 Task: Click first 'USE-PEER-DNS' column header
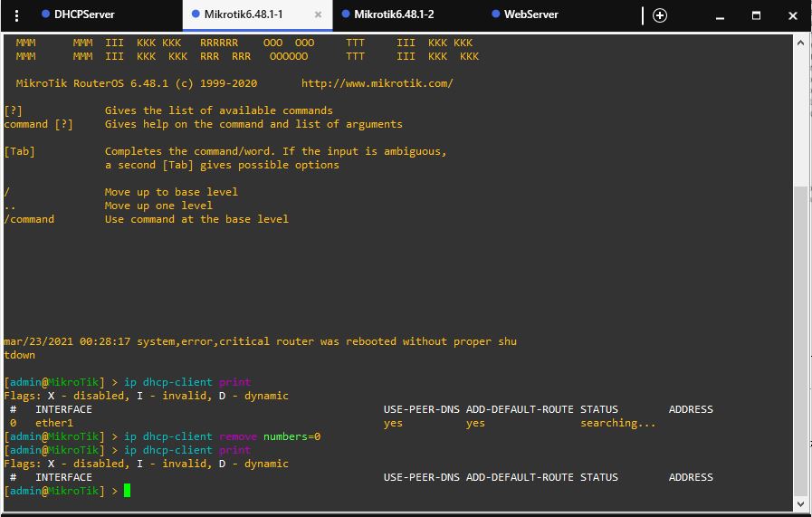click(422, 409)
